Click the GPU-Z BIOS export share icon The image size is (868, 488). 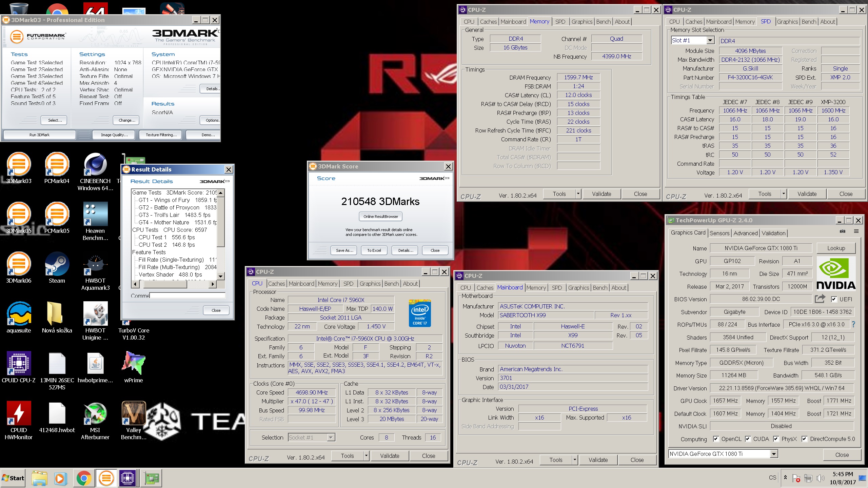tap(820, 299)
